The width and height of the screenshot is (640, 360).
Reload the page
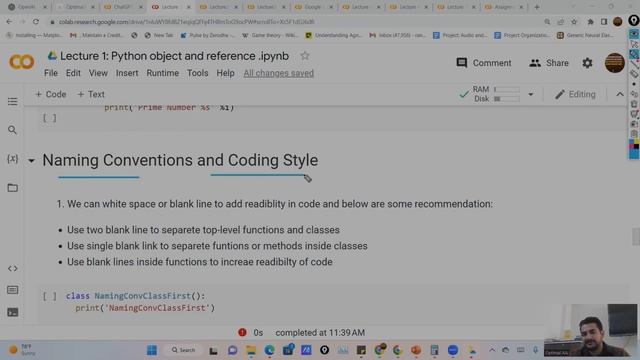point(36,22)
